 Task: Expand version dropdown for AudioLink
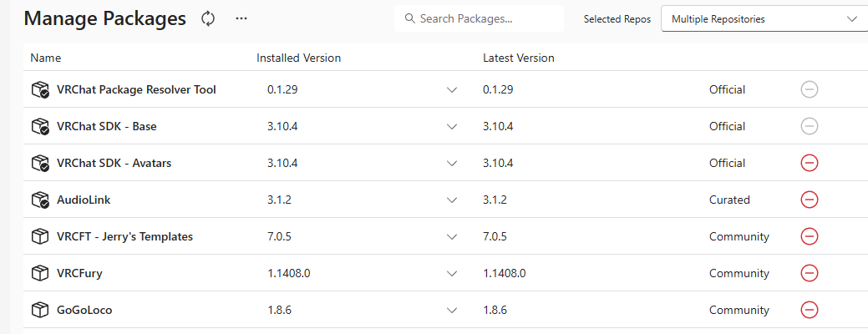452,200
